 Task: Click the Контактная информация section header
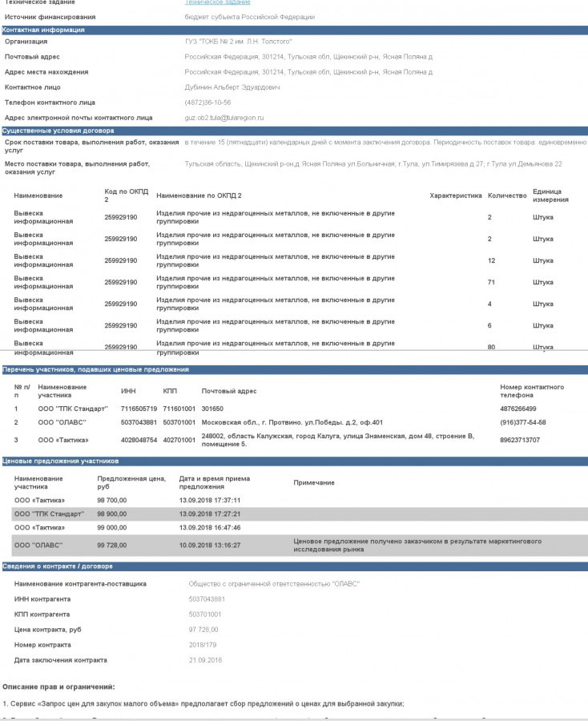tap(43, 30)
